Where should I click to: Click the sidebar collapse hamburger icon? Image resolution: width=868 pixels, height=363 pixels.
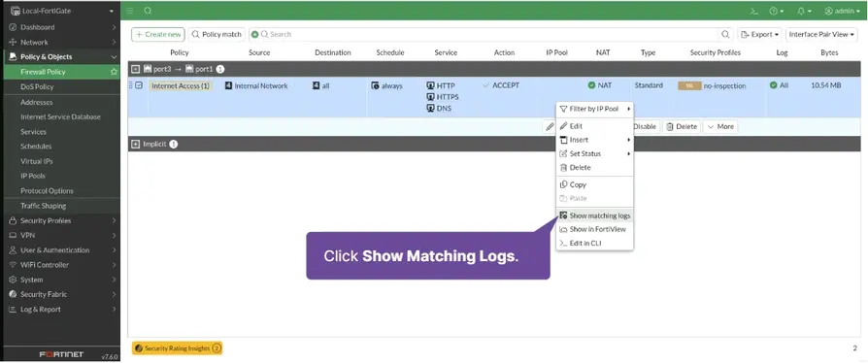(129, 11)
